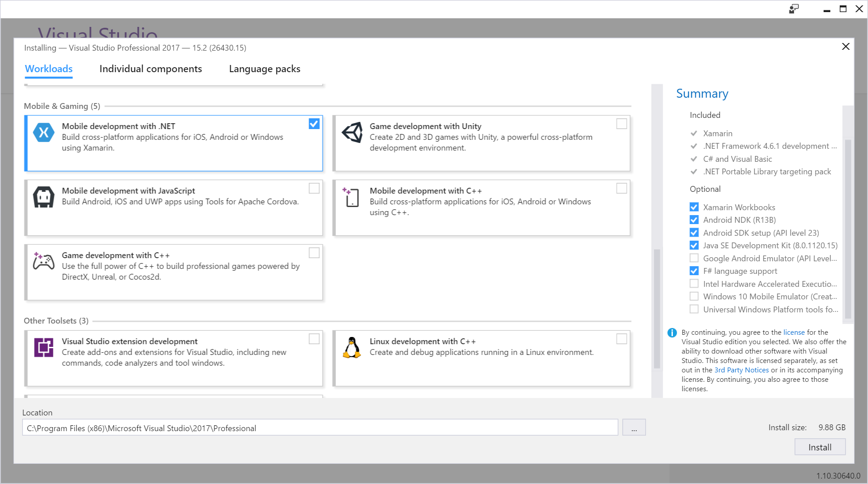Click the phone icon for Mobile C++ workload

(x=351, y=197)
